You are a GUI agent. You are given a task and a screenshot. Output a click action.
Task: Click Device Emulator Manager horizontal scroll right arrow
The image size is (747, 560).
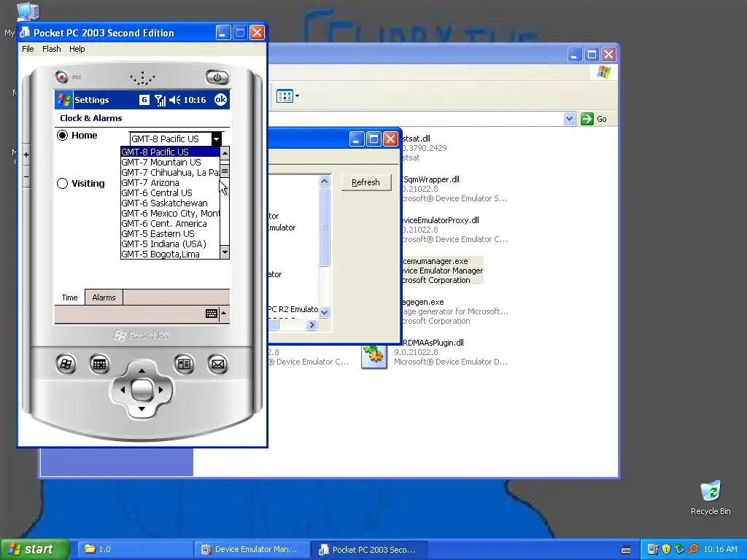(312, 324)
